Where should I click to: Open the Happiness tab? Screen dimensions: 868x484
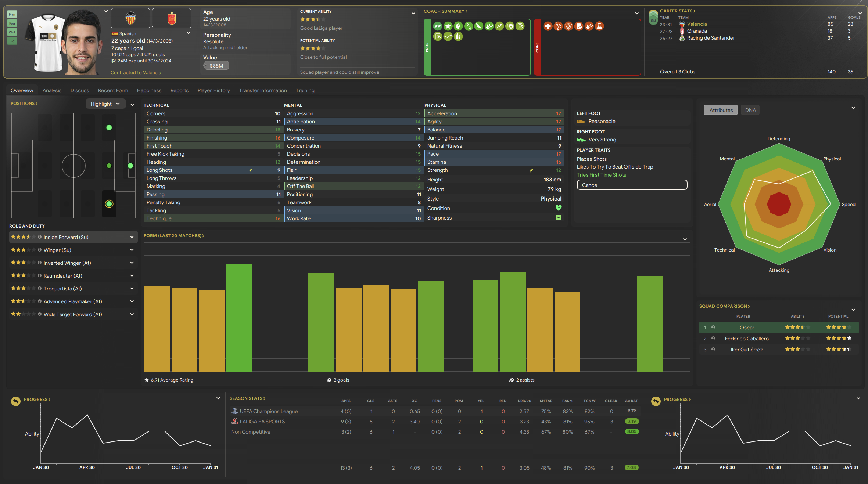(149, 90)
